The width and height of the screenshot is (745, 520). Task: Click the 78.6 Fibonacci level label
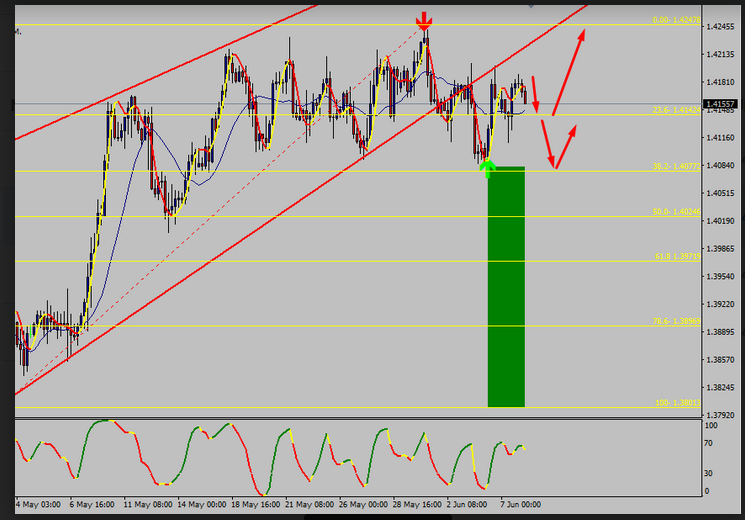pyautogui.click(x=675, y=321)
